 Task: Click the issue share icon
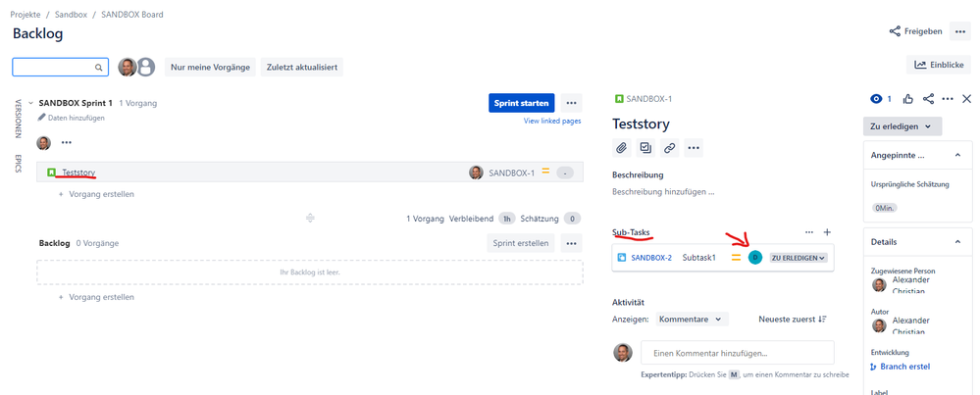pos(928,99)
